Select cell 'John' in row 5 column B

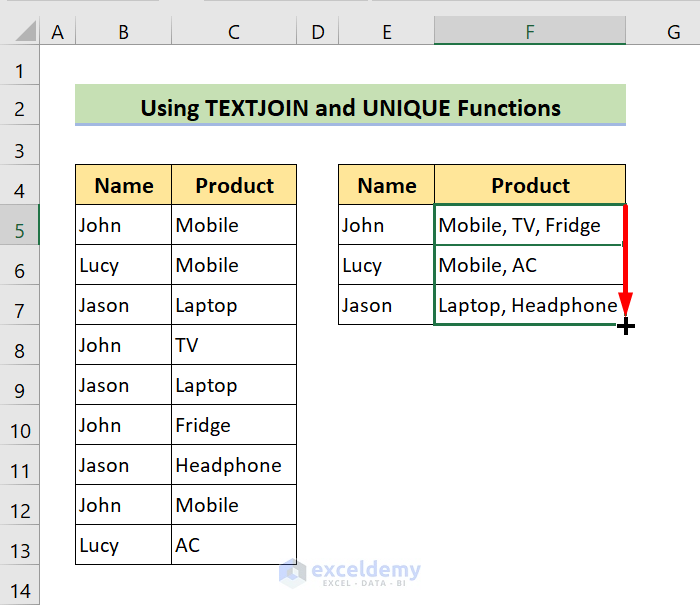click(x=124, y=225)
